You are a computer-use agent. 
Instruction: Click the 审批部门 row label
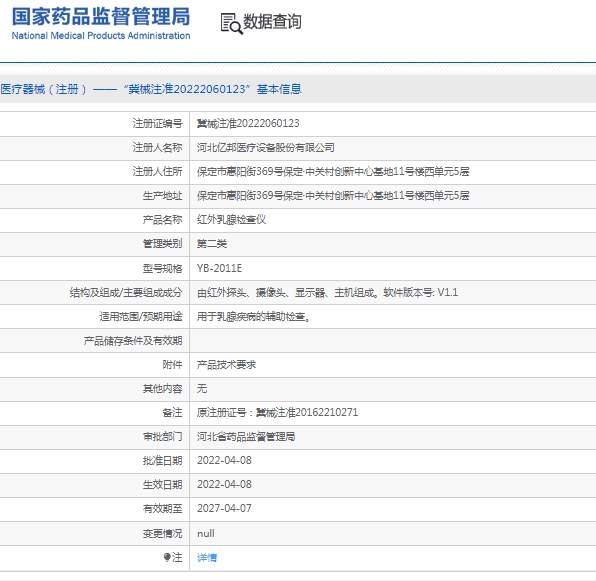tap(163, 437)
